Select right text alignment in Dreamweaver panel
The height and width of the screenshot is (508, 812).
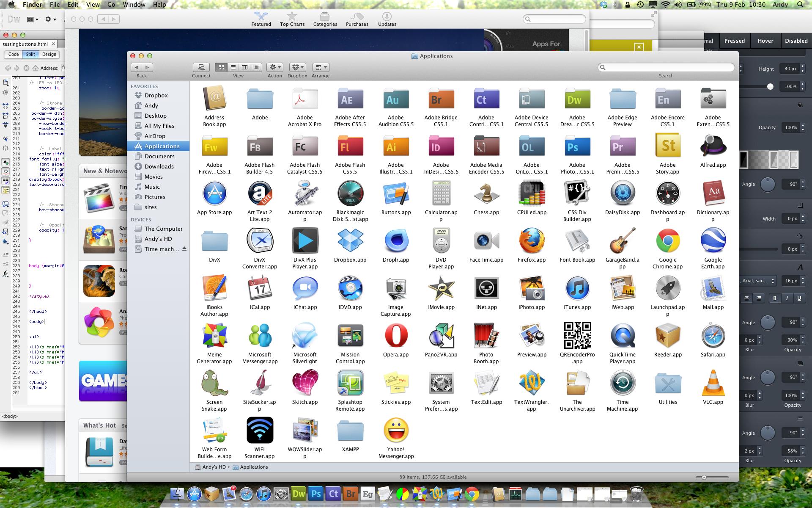tap(759, 298)
